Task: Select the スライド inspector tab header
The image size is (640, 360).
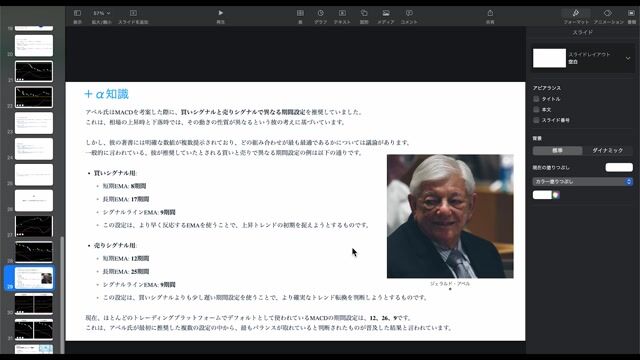Action: coord(582,32)
